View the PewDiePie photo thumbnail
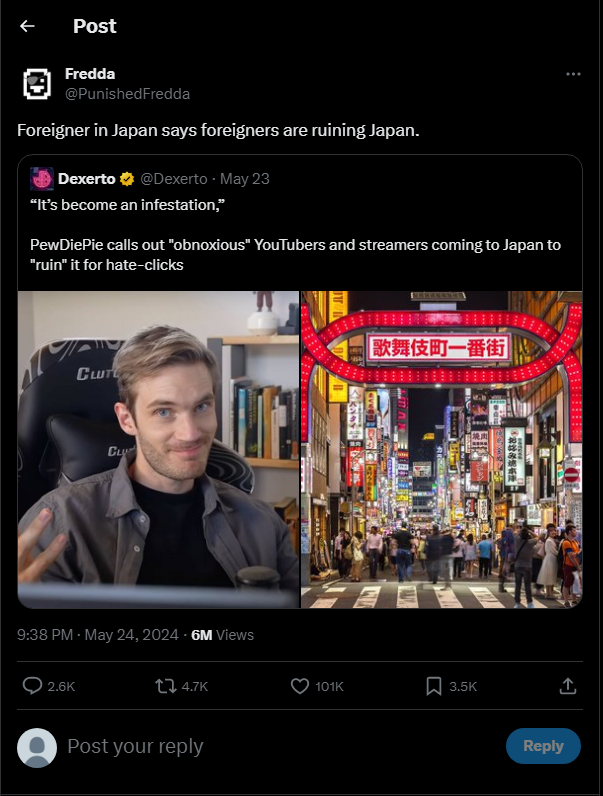The image size is (603, 796). (x=158, y=449)
